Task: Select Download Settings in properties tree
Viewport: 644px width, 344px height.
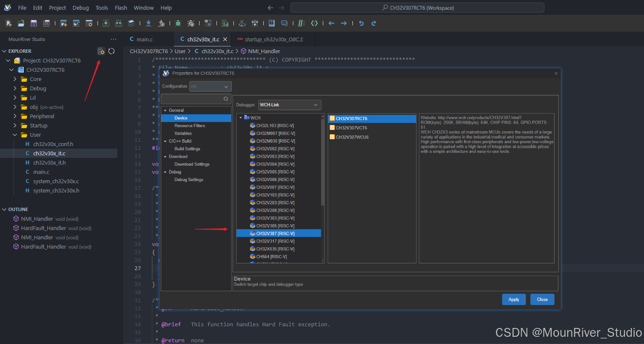Action: (192, 164)
